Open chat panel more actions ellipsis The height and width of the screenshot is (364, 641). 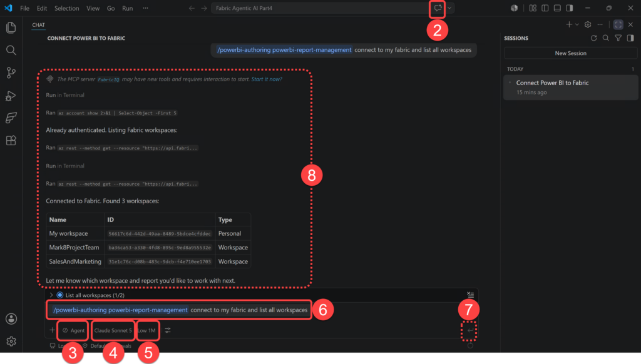[x=600, y=24]
